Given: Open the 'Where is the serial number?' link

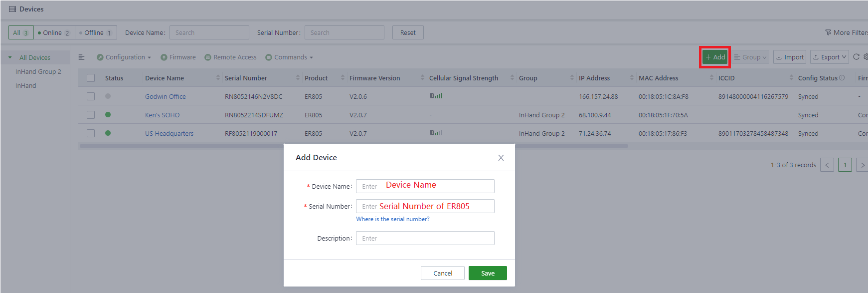Looking at the screenshot, I should click(392, 219).
